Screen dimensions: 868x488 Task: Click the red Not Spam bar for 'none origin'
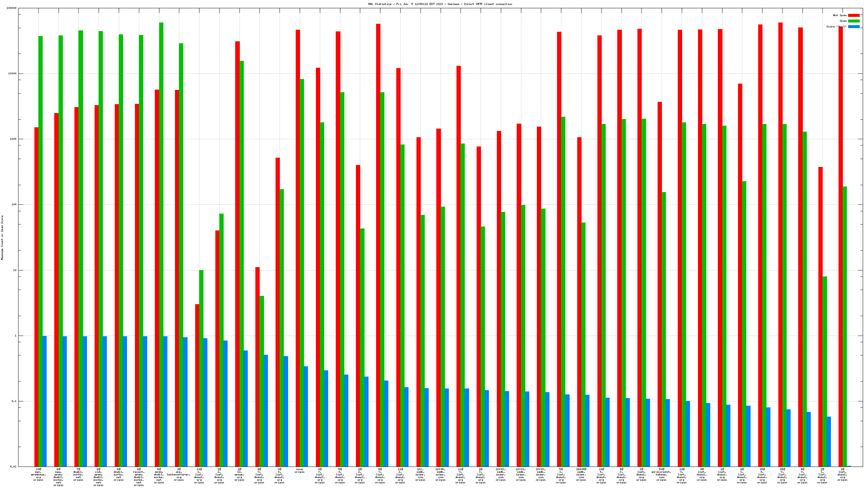tap(298, 236)
